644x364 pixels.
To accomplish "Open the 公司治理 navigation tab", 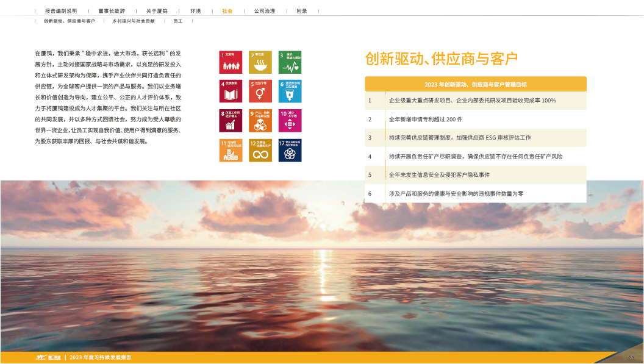I will pos(265,11).
